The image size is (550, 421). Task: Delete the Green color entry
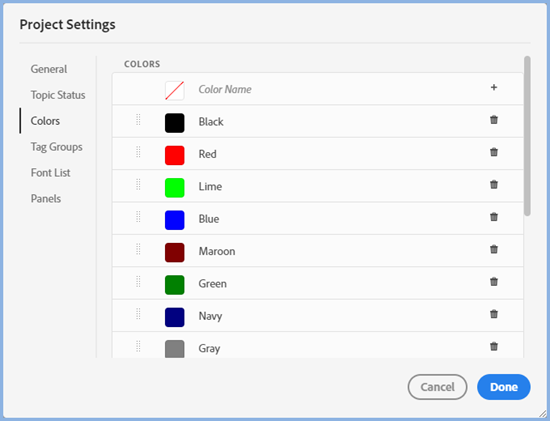494,282
